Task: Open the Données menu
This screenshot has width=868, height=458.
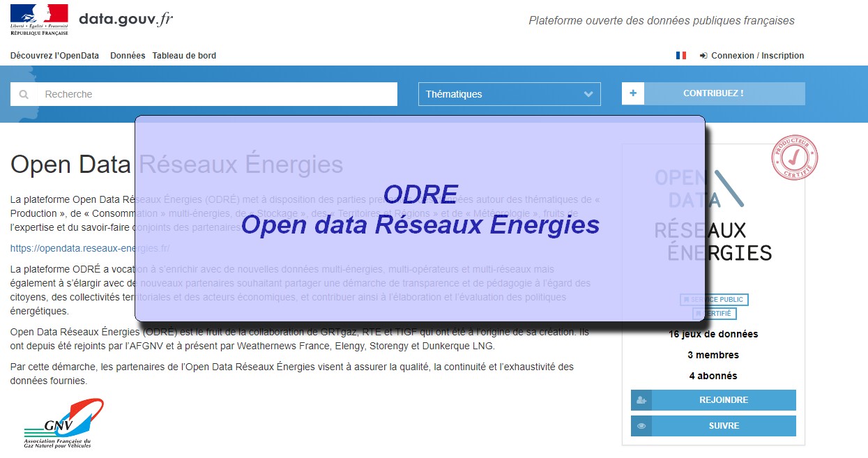Action: pyautogui.click(x=128, y=56)
